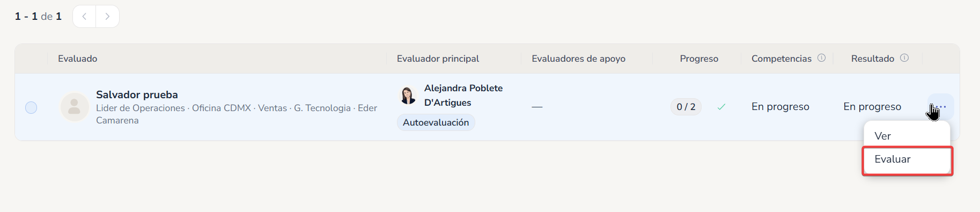Click the En progreso Resultado status
The width and height of the screenshot is (980, 212).
[872, 107]
